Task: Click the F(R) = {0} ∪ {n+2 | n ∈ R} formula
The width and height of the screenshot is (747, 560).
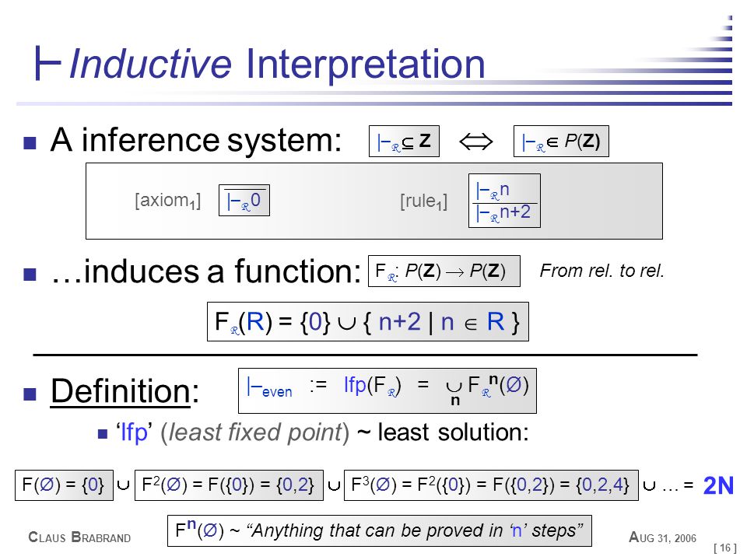Action: point(368,321)
